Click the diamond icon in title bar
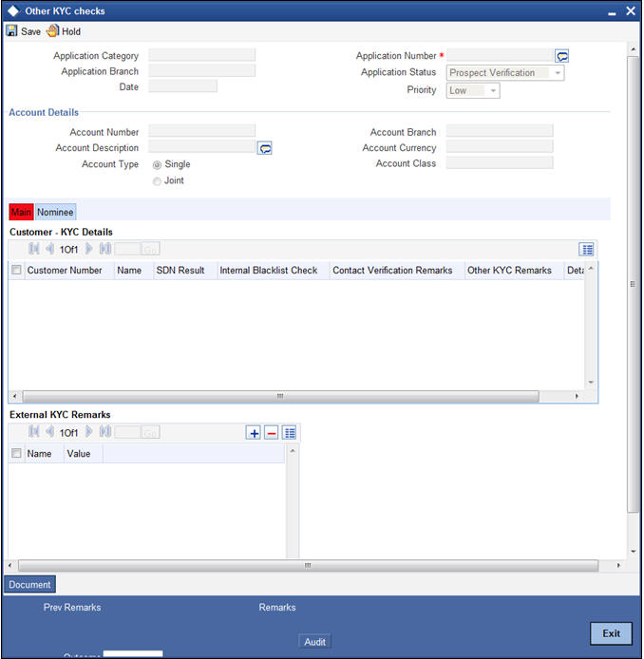 13,10
